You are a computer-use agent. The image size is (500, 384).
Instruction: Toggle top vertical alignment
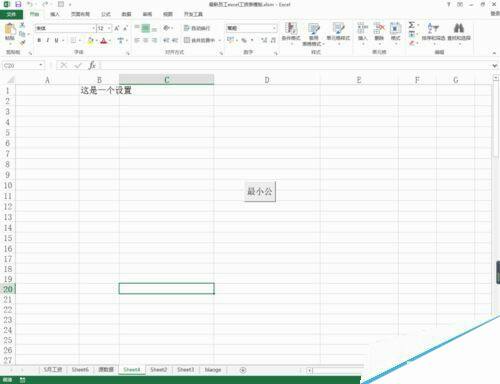[x=137, y=28]
